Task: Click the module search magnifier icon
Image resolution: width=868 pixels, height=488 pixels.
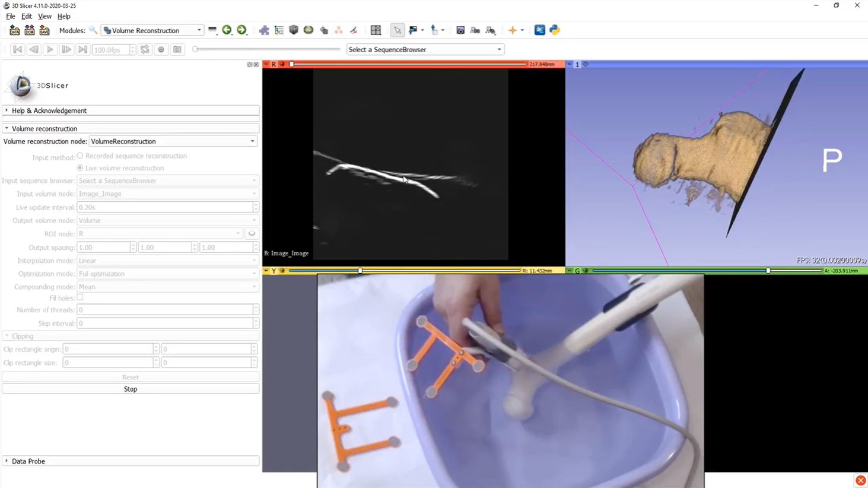Action: click(93, 30)
